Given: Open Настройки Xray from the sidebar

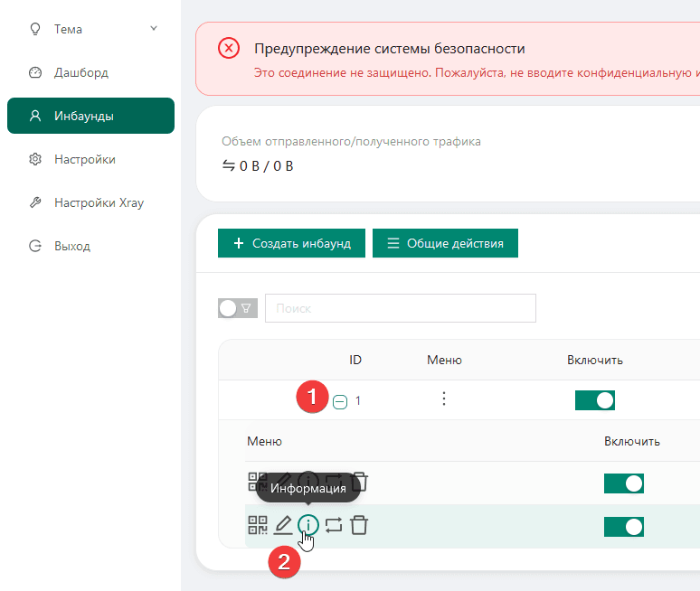Looking at the screenshot, I should [x=98, y=202].
